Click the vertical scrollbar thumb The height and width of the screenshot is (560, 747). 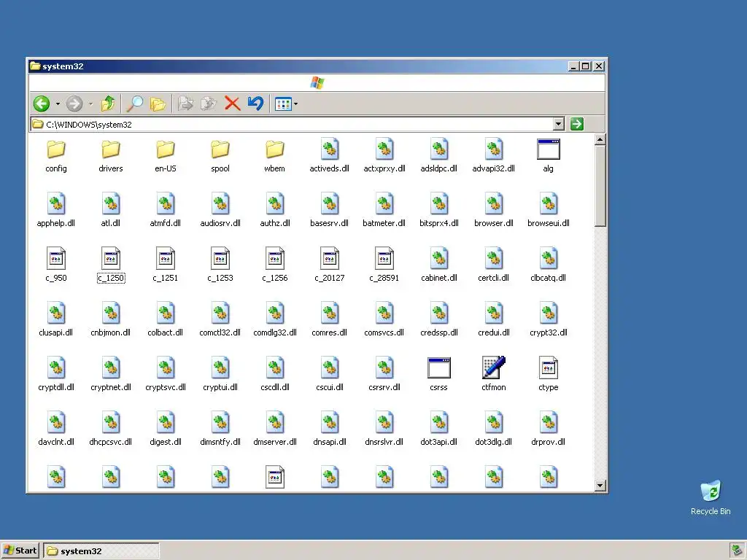pos(600,186)
